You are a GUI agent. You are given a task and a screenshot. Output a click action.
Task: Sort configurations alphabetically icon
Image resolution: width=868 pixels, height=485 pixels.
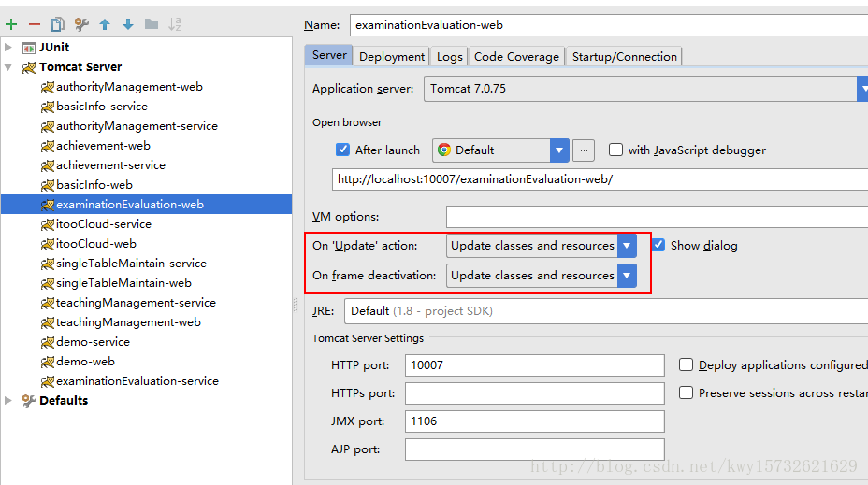click(174, 24)
